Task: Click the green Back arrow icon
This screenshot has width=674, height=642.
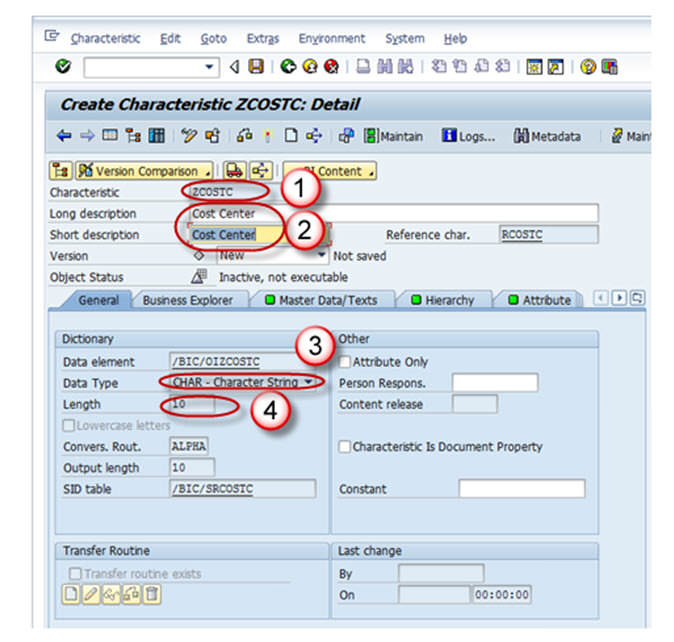Action: (287, 67)
